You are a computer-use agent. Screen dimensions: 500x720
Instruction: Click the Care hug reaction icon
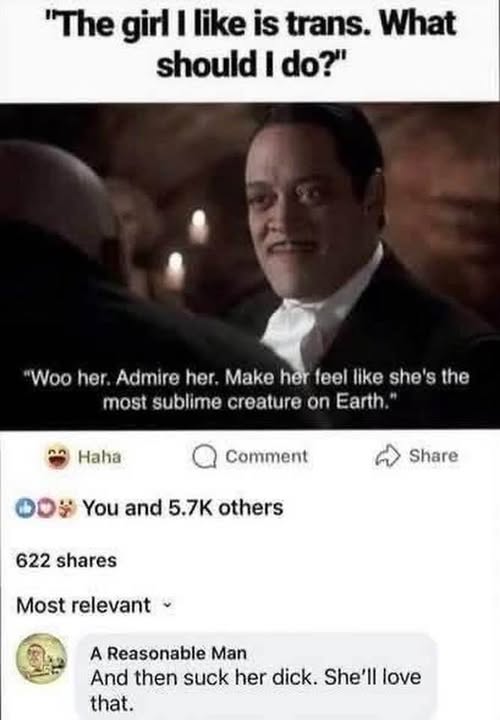click(68, 508)
